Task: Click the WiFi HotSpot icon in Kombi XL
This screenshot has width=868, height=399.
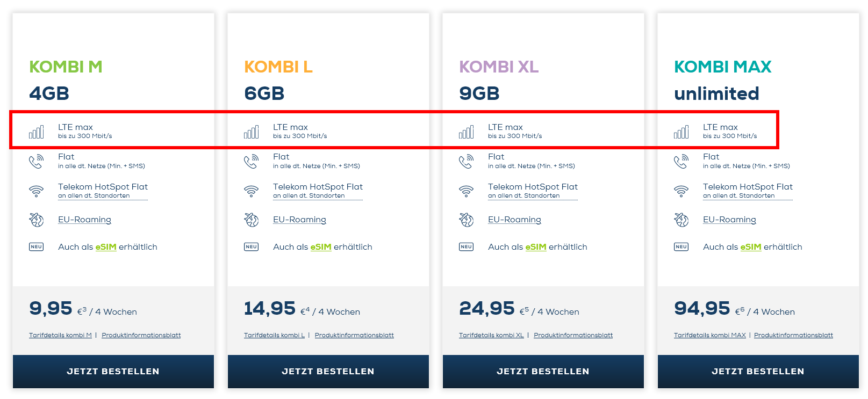Action: 466,191
